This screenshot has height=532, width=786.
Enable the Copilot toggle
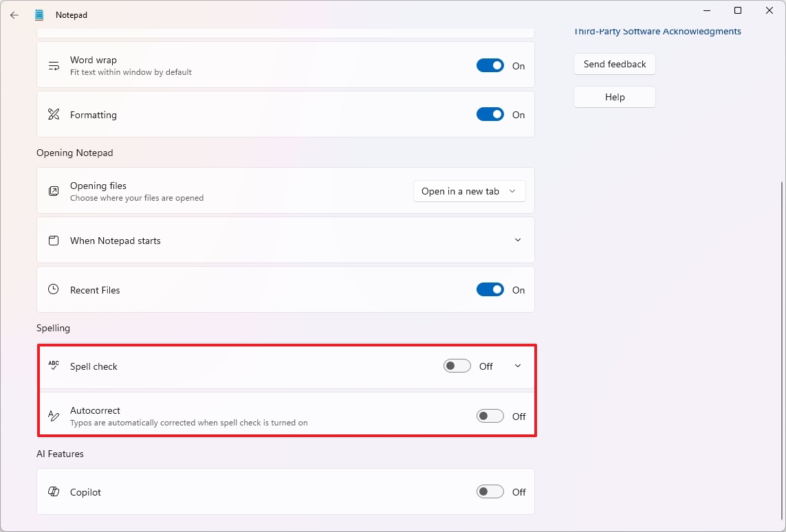(490, 491)
